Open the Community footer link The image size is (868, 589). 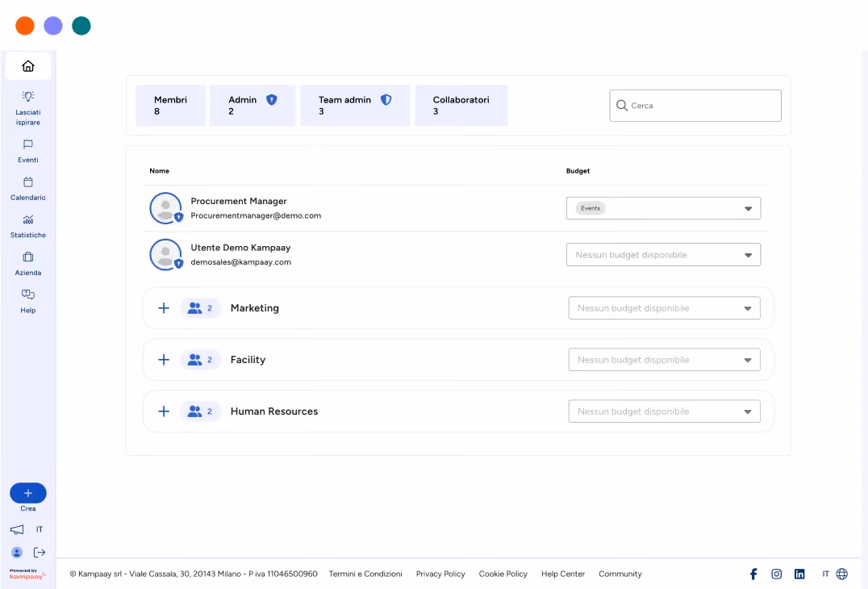(x=620, y=574)
